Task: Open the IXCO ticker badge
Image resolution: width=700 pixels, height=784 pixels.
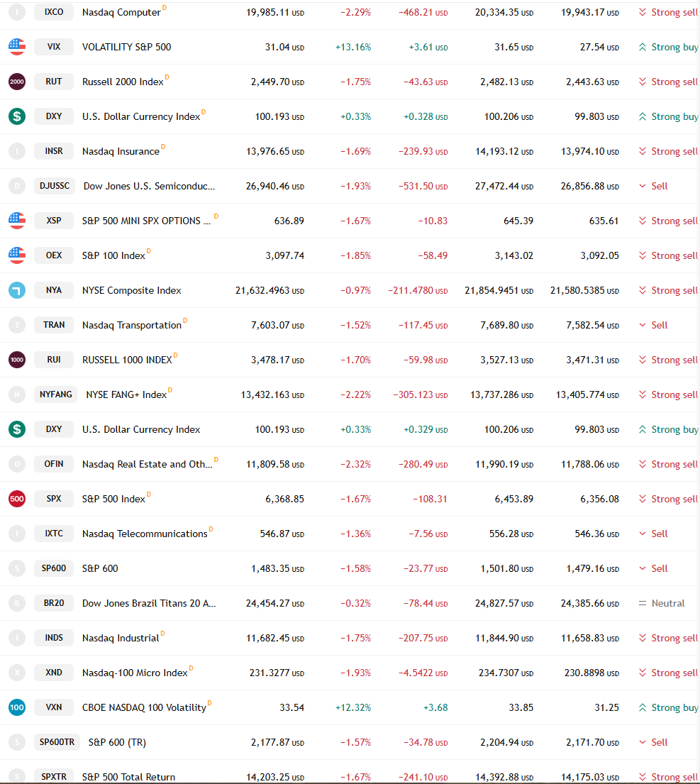Action: coord(54,12)
